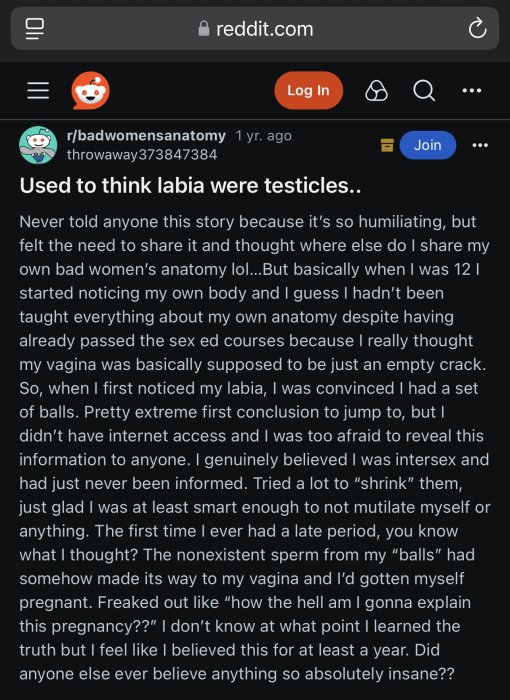Open the search magnifier icon

(424, 91)
